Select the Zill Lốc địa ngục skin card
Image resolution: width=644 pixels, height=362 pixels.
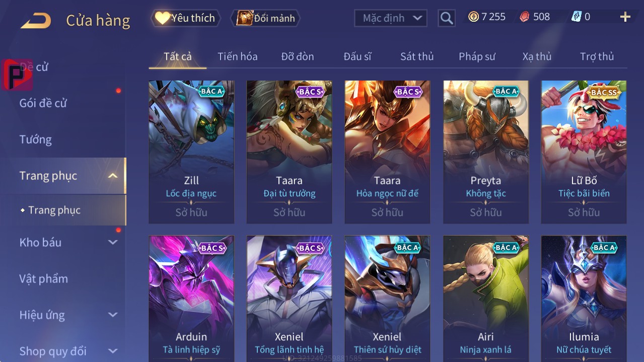[x=191, y=152]
